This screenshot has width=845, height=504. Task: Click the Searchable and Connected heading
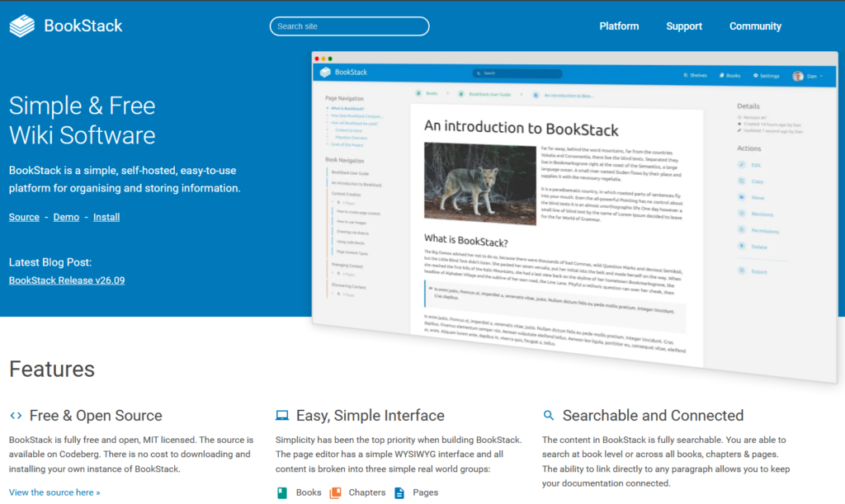[654, 416]
